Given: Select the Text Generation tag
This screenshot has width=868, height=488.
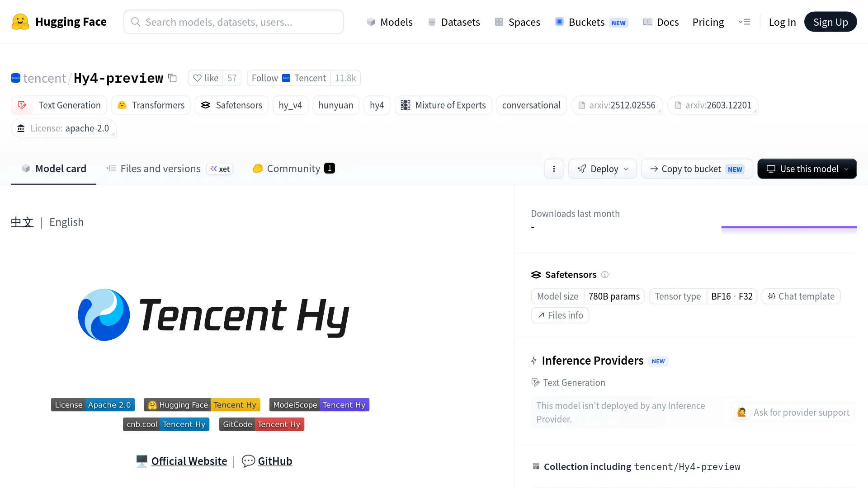Looking at the screenshot, I should coord(59,105).
